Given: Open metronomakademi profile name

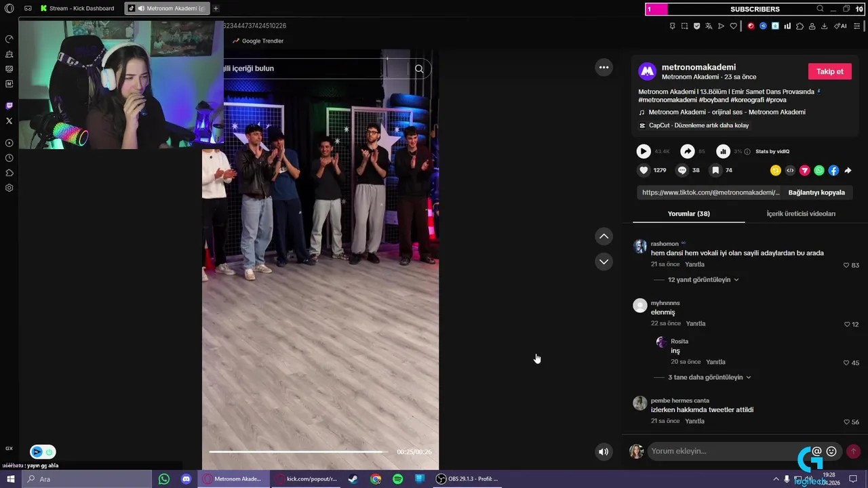Looking at the screenshot, I should [698, 67].
